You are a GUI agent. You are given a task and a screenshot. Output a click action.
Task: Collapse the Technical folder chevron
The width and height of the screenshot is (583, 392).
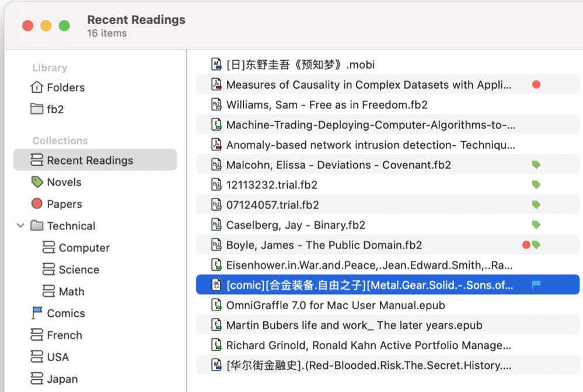pos(21,226)
